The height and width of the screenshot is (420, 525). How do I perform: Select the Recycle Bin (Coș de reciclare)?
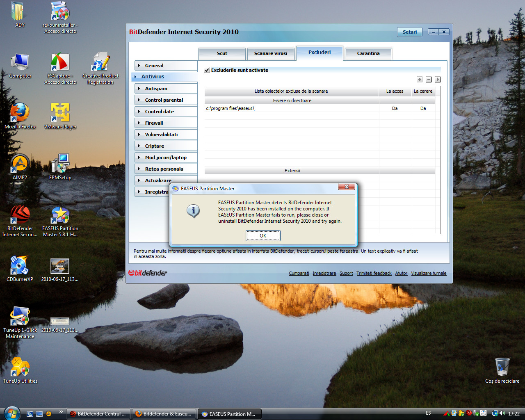click(x=502, y=370)
